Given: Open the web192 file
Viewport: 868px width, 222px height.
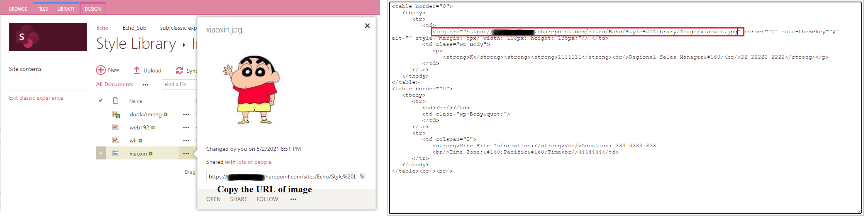Looking at the screenshot, I should (139, 127).
